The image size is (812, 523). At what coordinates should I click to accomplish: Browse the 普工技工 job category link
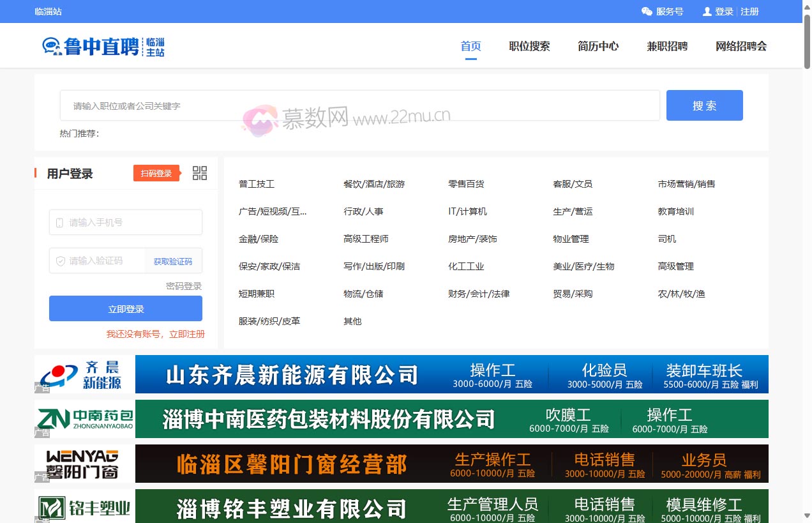coord(256,183)
